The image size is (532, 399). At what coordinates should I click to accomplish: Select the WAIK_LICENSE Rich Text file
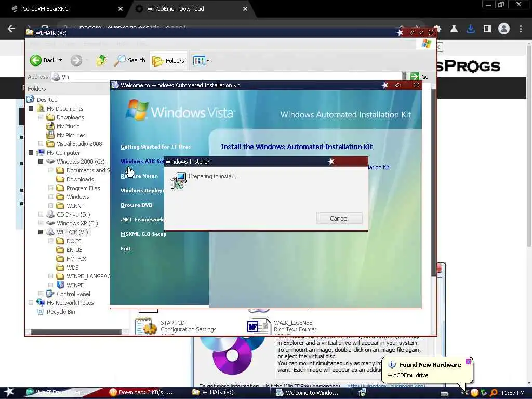point(283,326)
